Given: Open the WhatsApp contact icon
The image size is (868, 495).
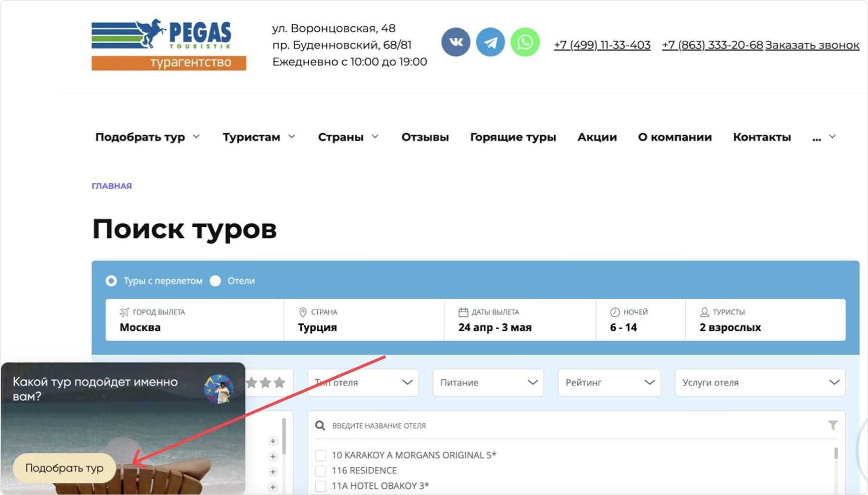Looking at the screenshot, I should point(525,42).
